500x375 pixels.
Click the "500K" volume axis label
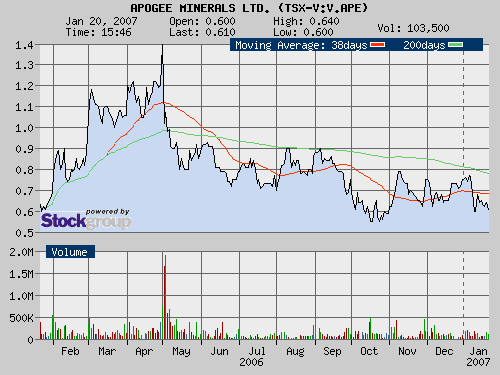[21, 318]
